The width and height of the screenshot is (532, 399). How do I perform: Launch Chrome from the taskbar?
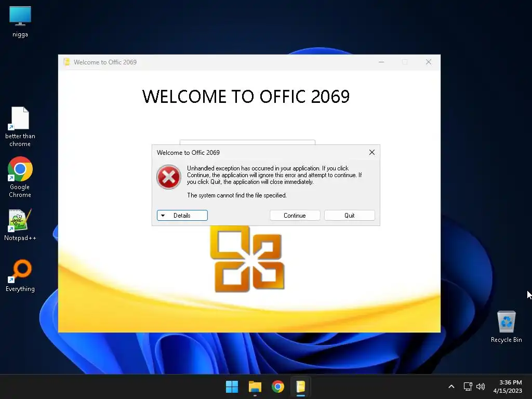[277, 387]
